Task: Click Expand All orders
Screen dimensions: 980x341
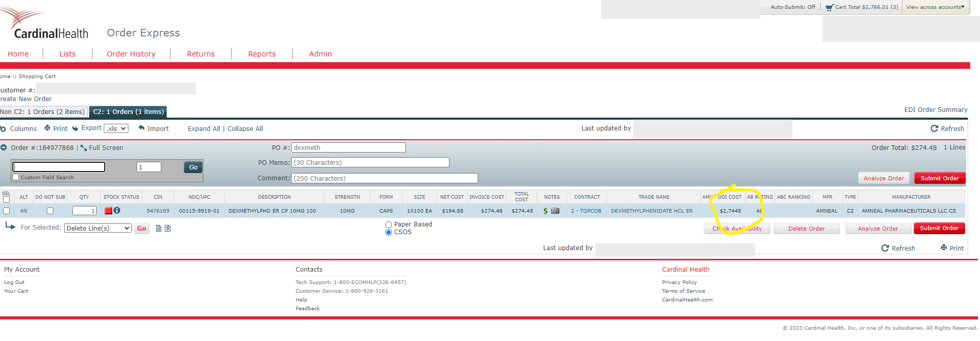Action: click(x=204, y=129)
